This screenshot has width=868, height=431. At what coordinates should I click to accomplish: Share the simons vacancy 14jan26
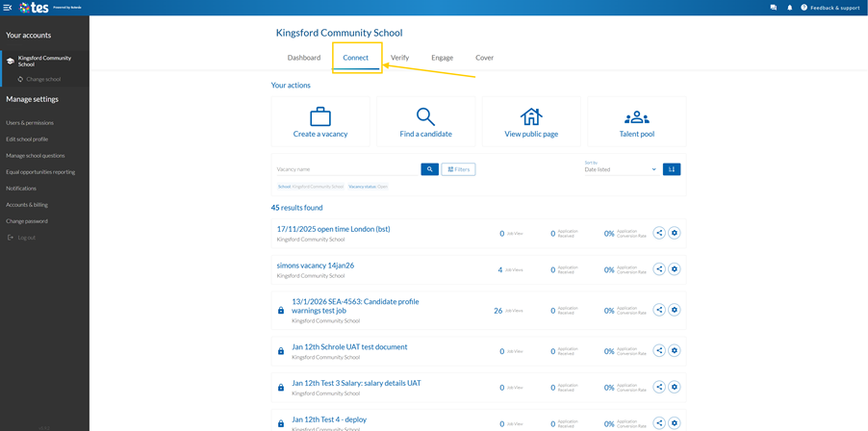point(659,269)
